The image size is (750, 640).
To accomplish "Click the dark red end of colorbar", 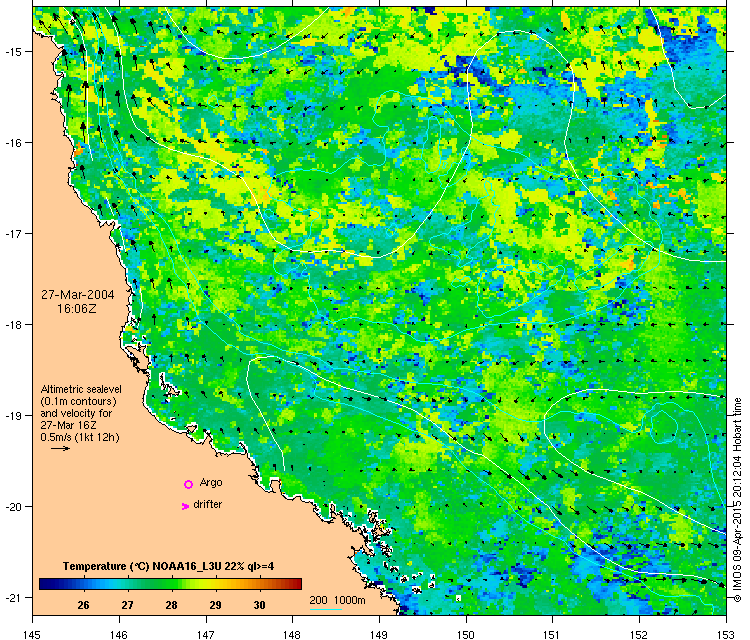I will tap(297, 584).
